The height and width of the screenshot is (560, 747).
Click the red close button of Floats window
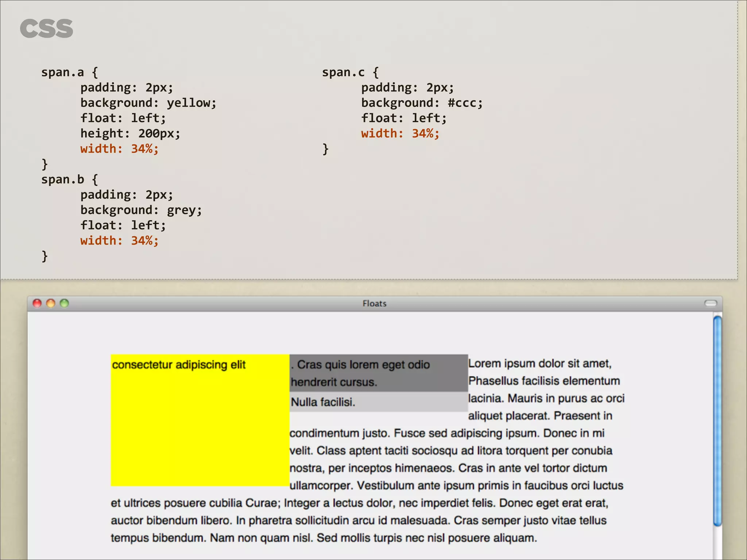[x=37, y=303]
